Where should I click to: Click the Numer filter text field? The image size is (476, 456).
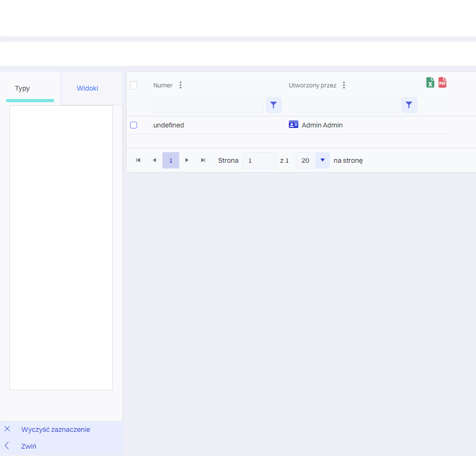[208, 105]
